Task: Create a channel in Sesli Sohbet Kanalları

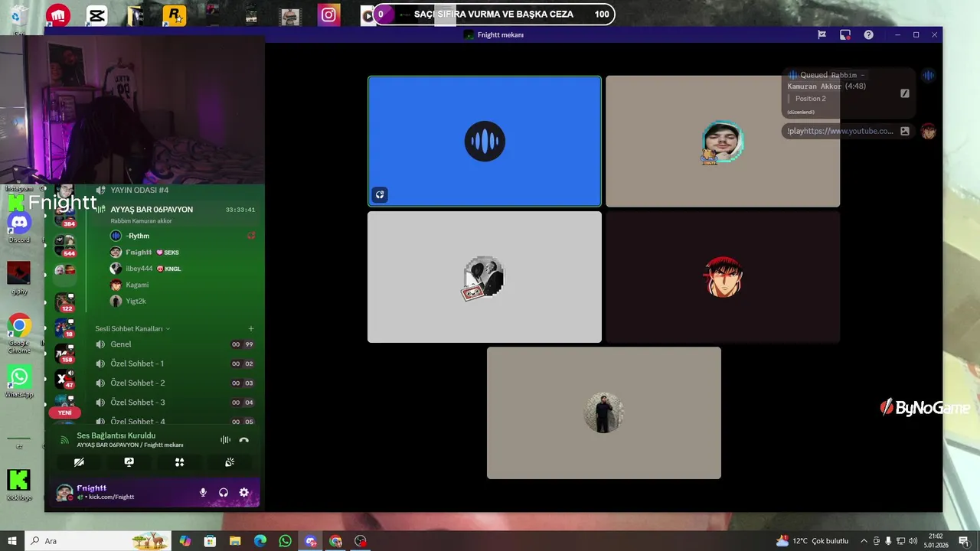Action: coord(250,328)
